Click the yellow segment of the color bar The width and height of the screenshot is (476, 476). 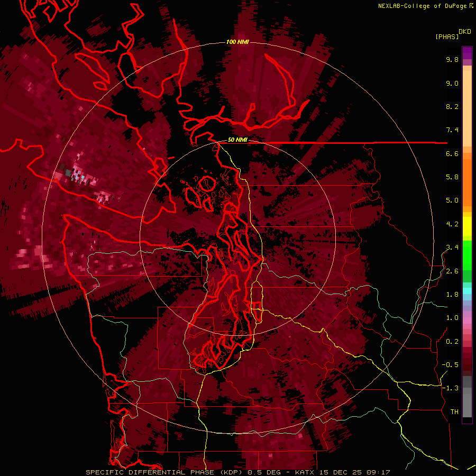[x=467, y=226]
